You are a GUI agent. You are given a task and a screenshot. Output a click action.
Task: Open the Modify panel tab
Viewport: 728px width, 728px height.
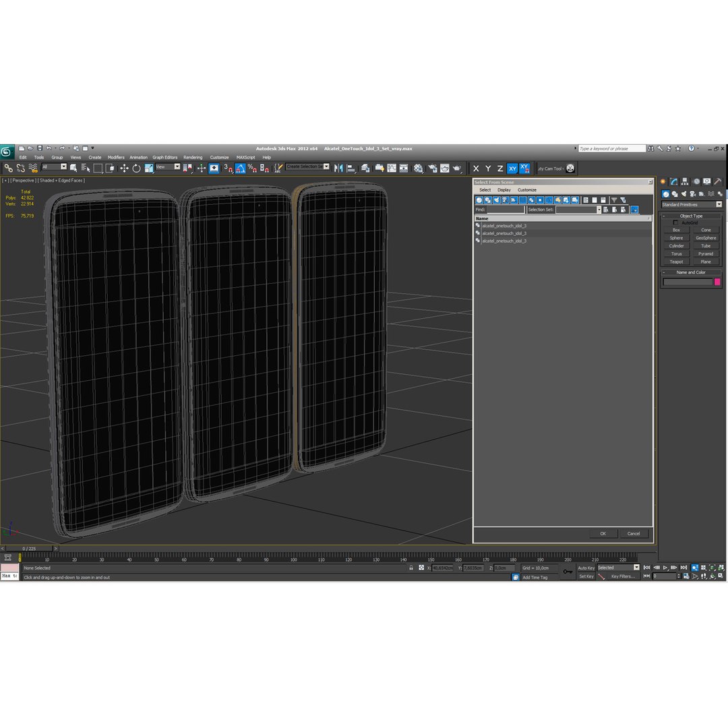673,181
